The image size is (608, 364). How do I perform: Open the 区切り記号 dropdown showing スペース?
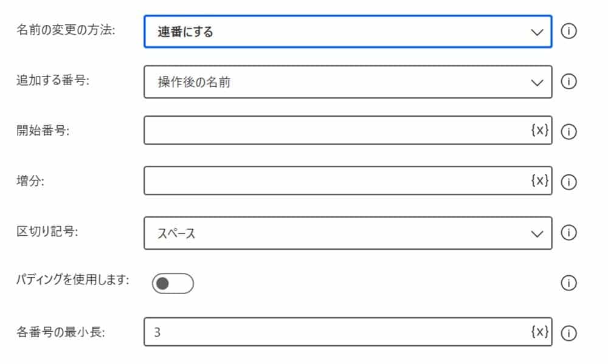pyautogui.click(x=334, y=233)
